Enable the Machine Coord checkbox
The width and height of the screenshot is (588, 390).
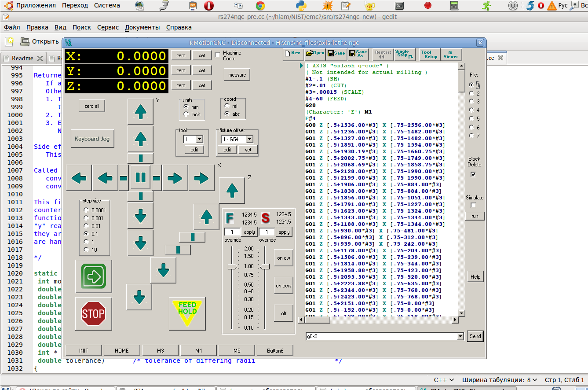point(217,55)
